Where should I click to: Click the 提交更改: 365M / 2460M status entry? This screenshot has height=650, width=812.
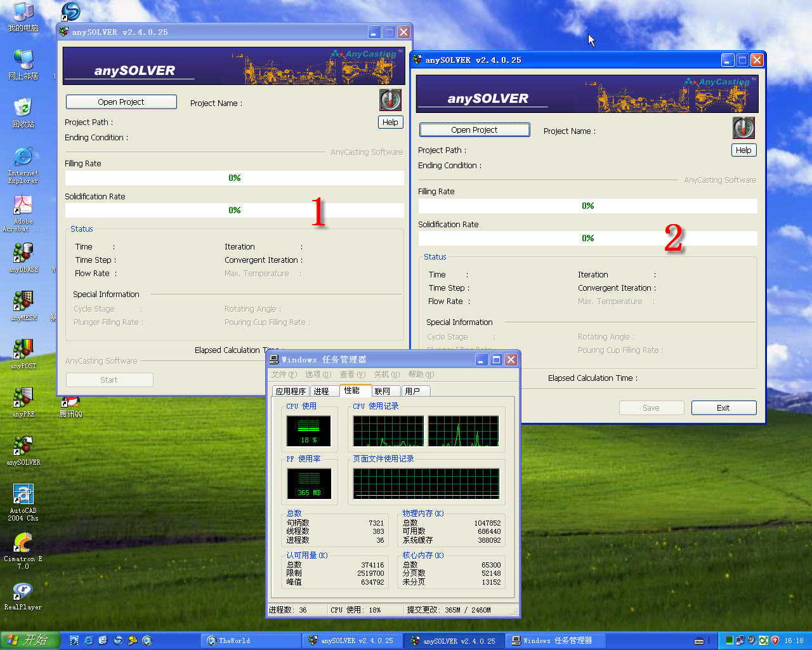point(449,609)
